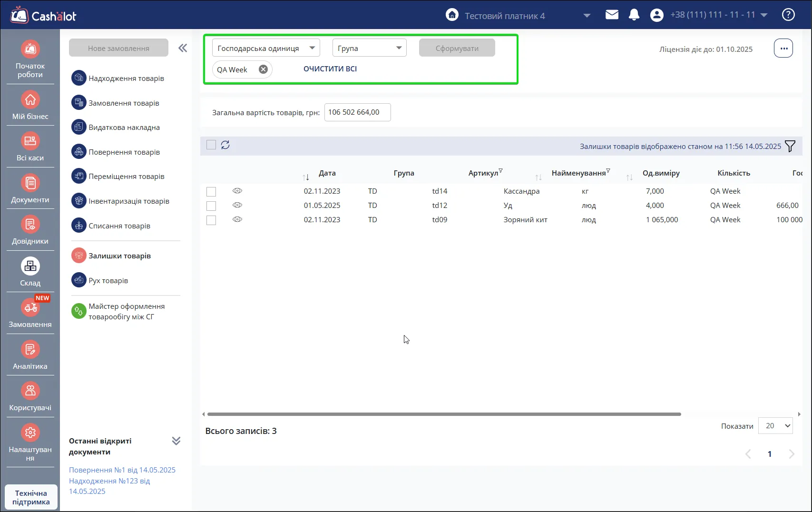Open Списання товарів menu item
The height and width of the screenshot is (512, 812).
coord(111,226)
